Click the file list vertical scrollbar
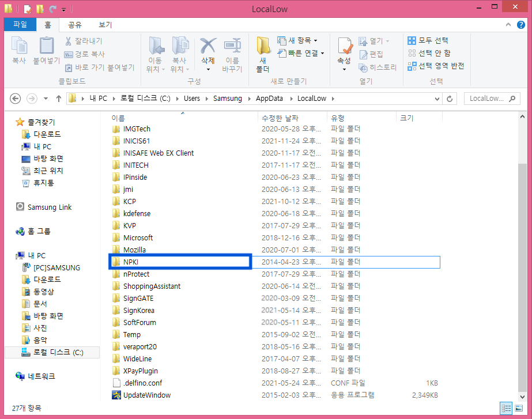This screenshot has width=532, height=419. [x=523, y=277]
